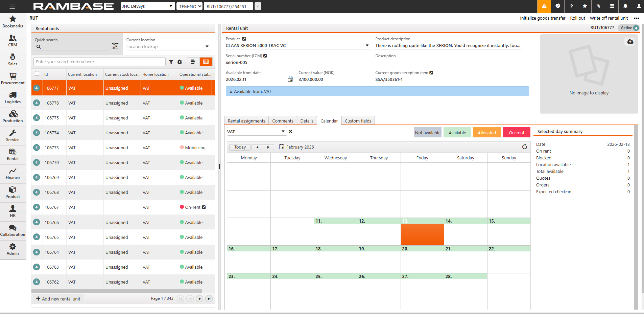This screenshot has width=644, height=314.
Task: Open the On-rent link for unit 106767
Action: tap(204, 207)
